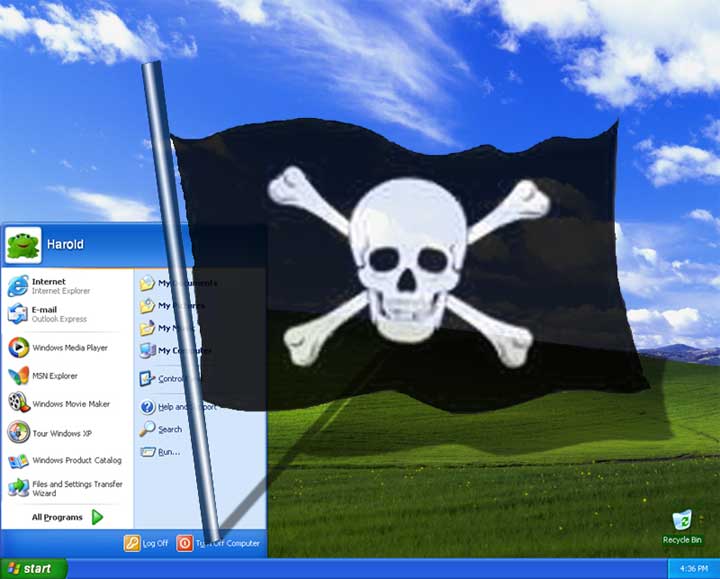This screenshot has width=720, height=579.
Task: Click the 4:36 PM taskbar clock
Action: [x=694, y=569]
